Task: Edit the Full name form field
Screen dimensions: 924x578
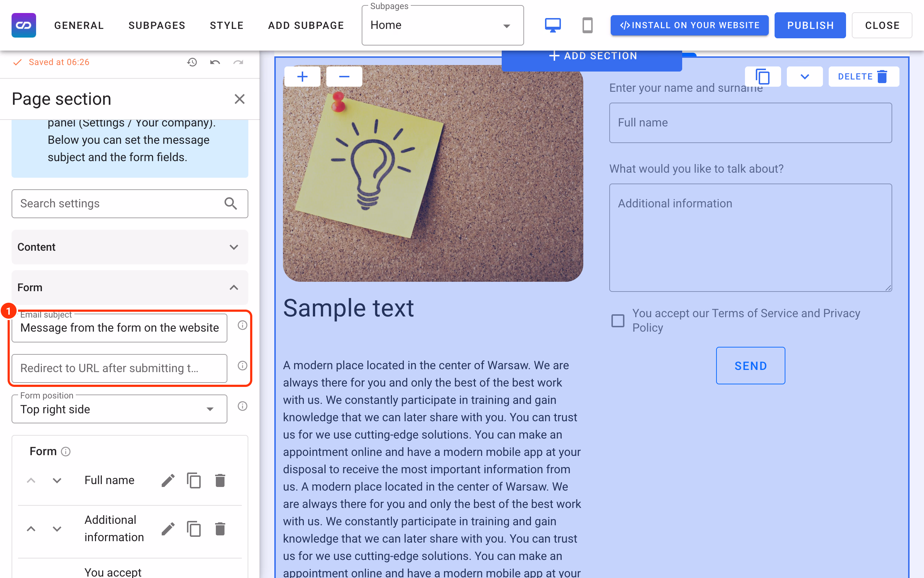Action: point(168,480)
